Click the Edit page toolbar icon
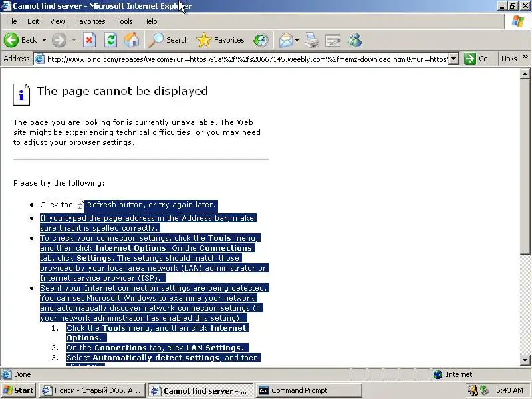Screen dimensions: 532x399 (x=333, y=40)
